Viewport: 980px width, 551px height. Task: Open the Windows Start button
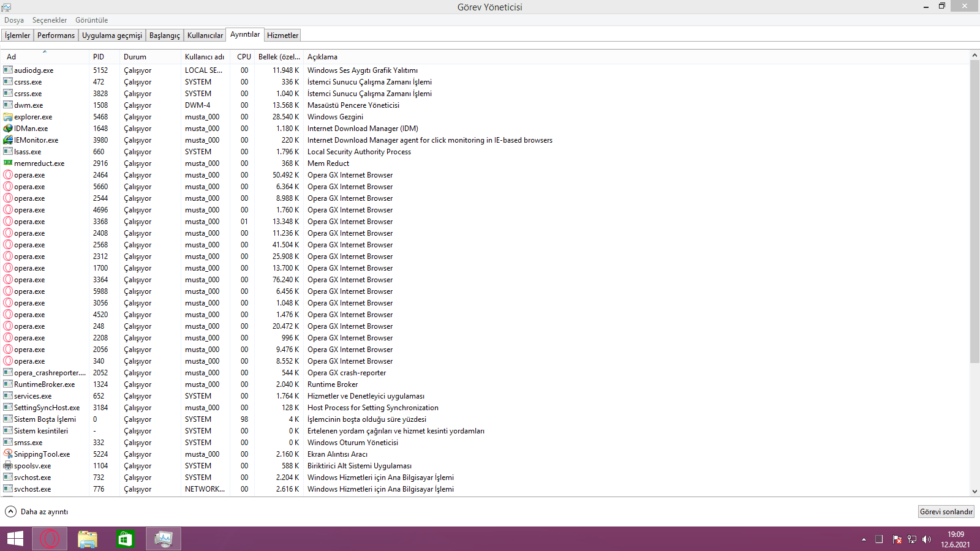(x=15, y=539)
